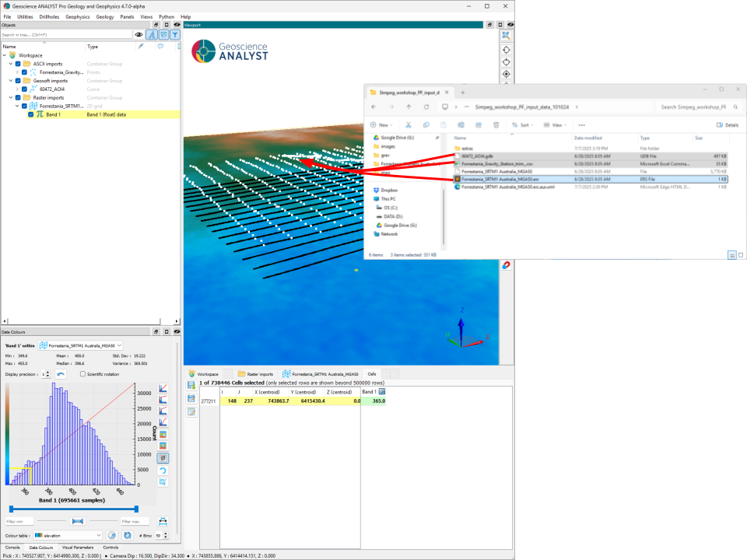Click the refresh icon next to Colour table
The image size is (747, 560).
[x=127, y=535]
